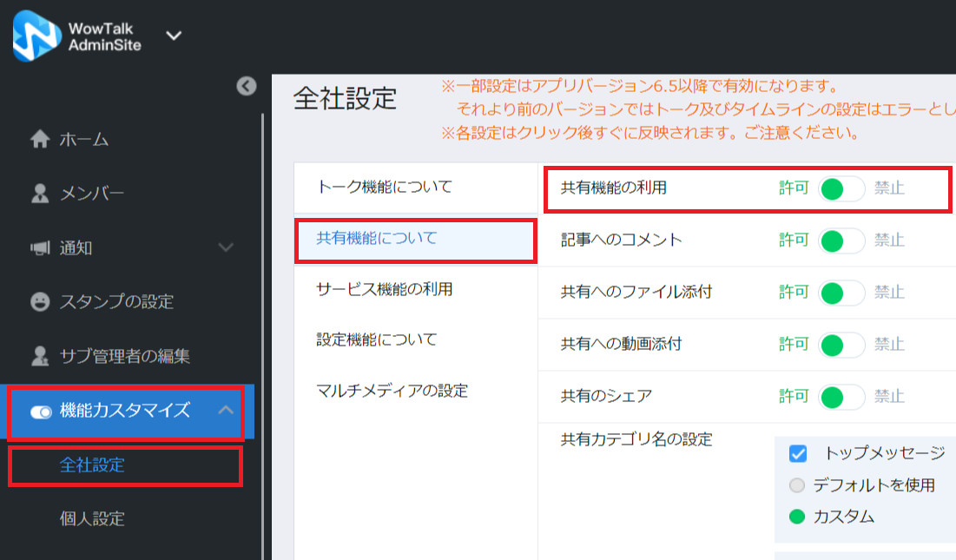Collapse the 機能カスタマイズ chevron
This screenshot has height=560, width=956.
click(x=226, y=410)
